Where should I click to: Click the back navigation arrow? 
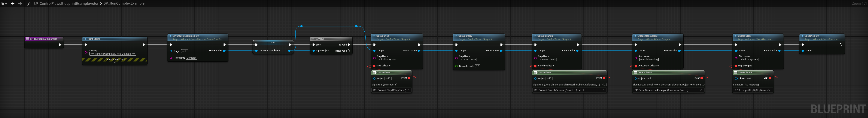tap(13, 3)
